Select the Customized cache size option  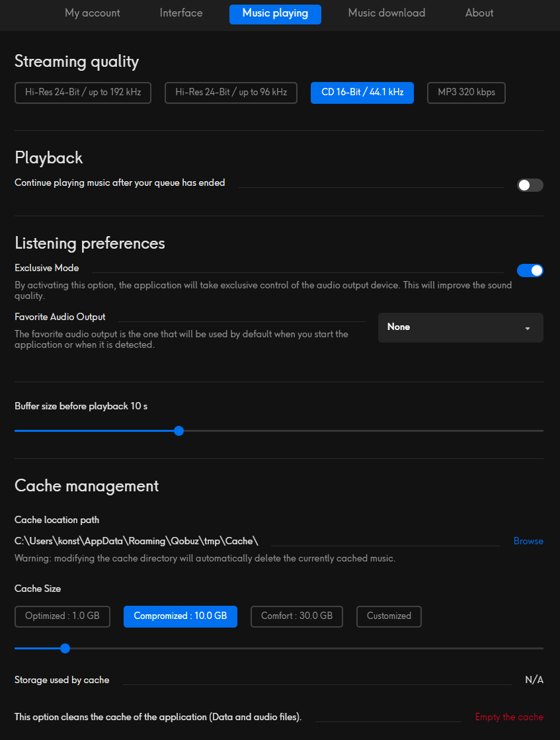pos(389,616)
